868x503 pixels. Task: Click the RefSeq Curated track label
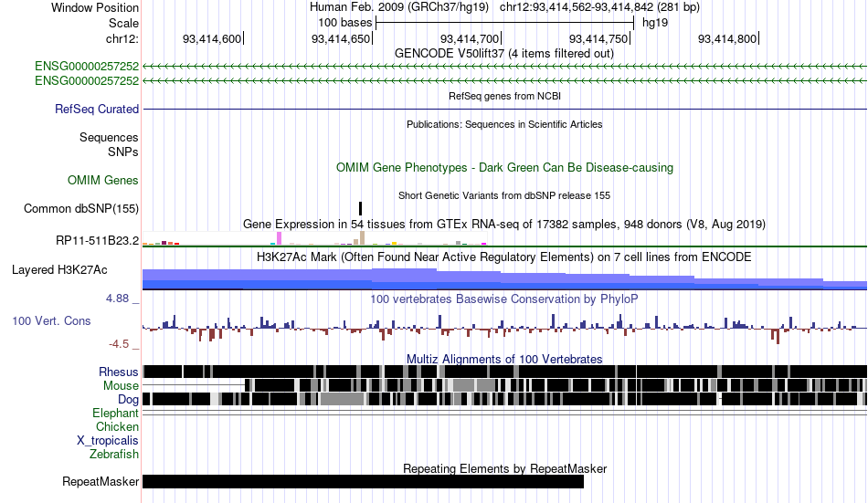click(97, 109)
